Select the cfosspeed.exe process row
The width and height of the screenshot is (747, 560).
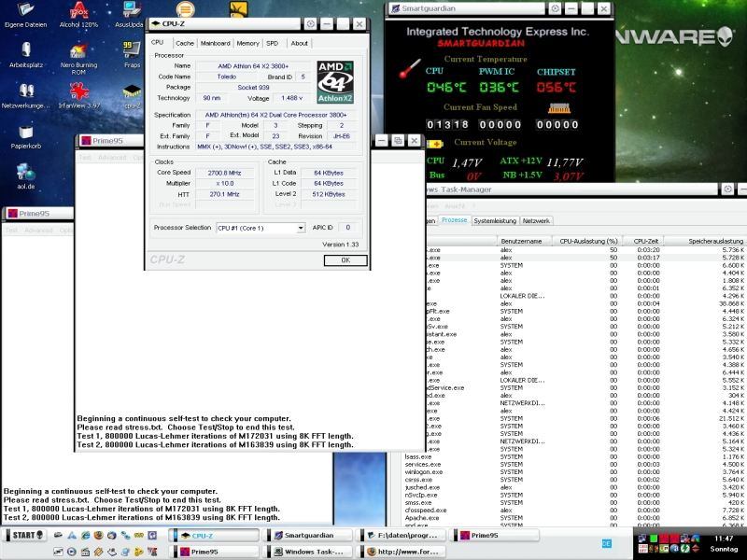coord(574,510)
